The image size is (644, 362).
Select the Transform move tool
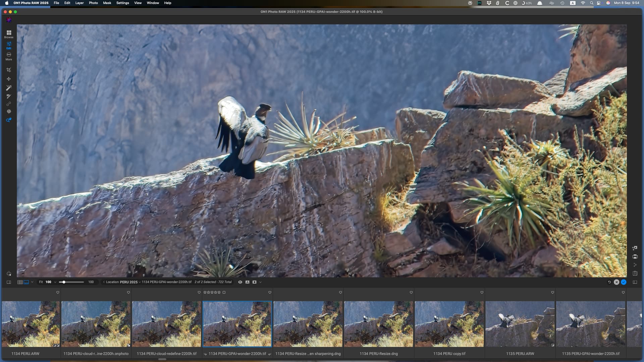click(x=9, y=79)
